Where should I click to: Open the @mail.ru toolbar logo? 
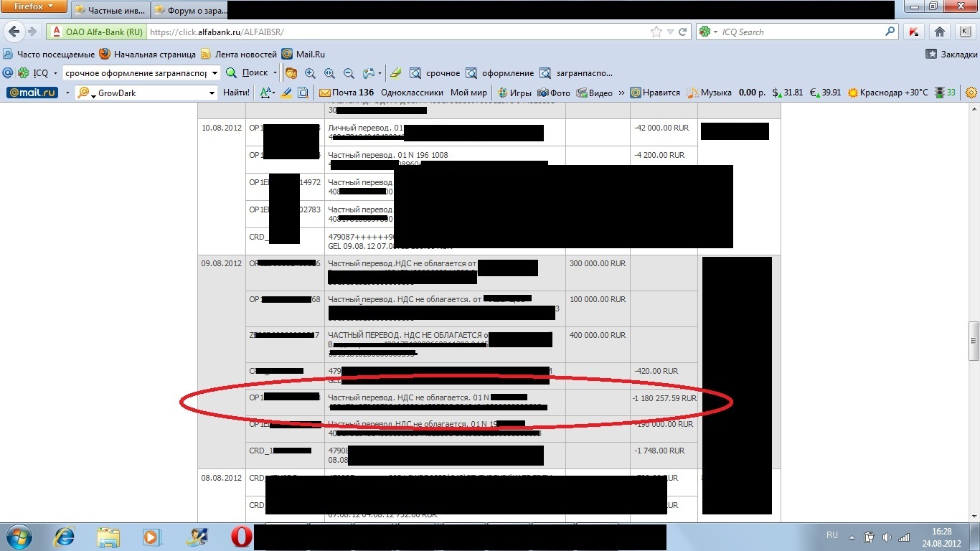pos(32,93)
